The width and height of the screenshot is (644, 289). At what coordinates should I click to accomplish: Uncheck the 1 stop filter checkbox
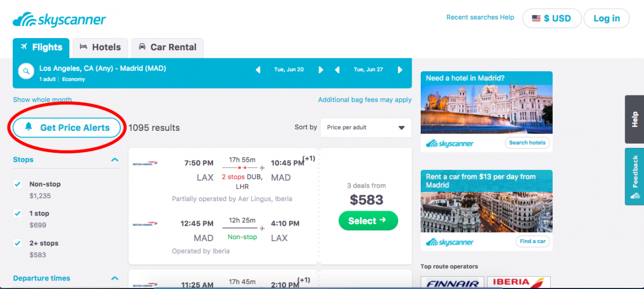coord(18,214)
